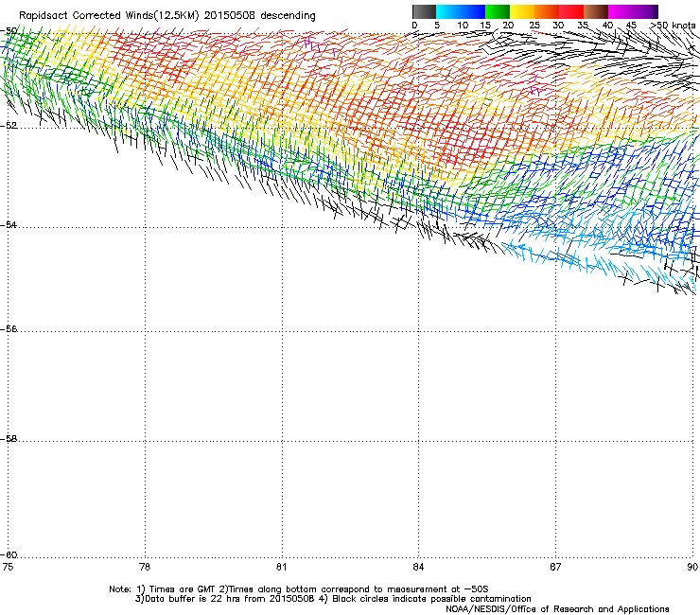Click the longitude label '90'
The width and height of the screenshot is (700, 615).
click(x=692, y=567)
